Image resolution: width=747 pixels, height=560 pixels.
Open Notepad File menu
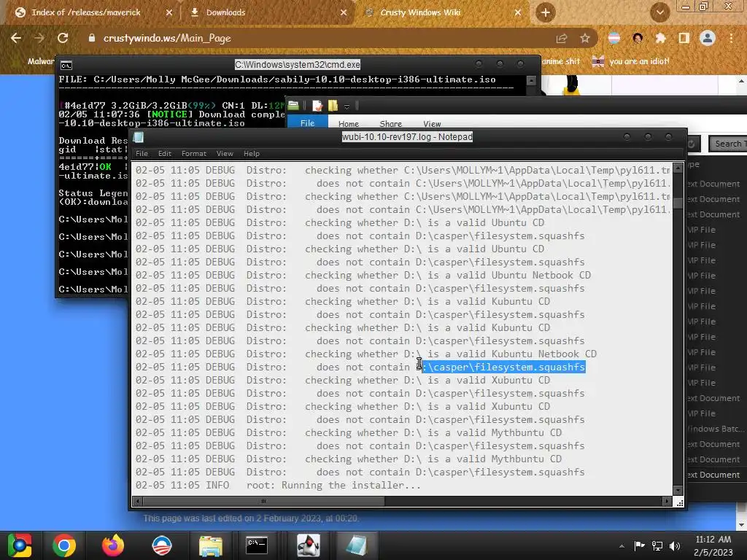[142, 153]
